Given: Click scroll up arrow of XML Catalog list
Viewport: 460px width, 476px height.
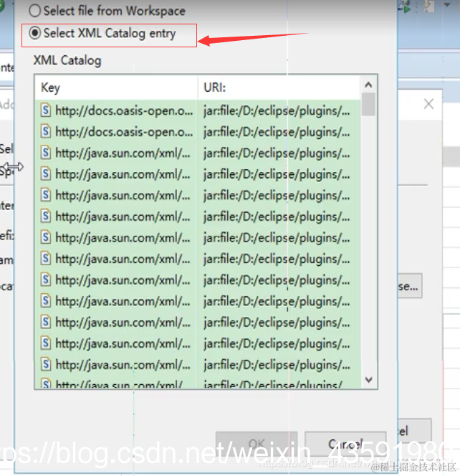Looking at the screenshot, I should pos(369,85).
